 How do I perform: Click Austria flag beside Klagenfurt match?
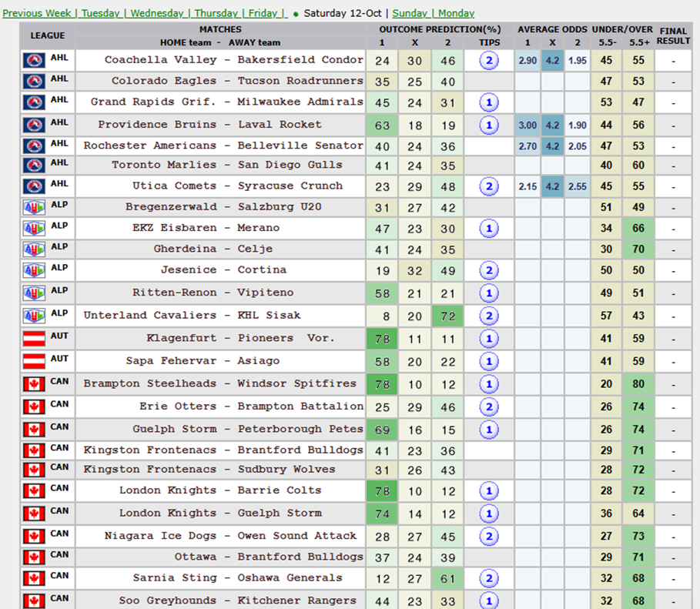[x=34, y=339]
